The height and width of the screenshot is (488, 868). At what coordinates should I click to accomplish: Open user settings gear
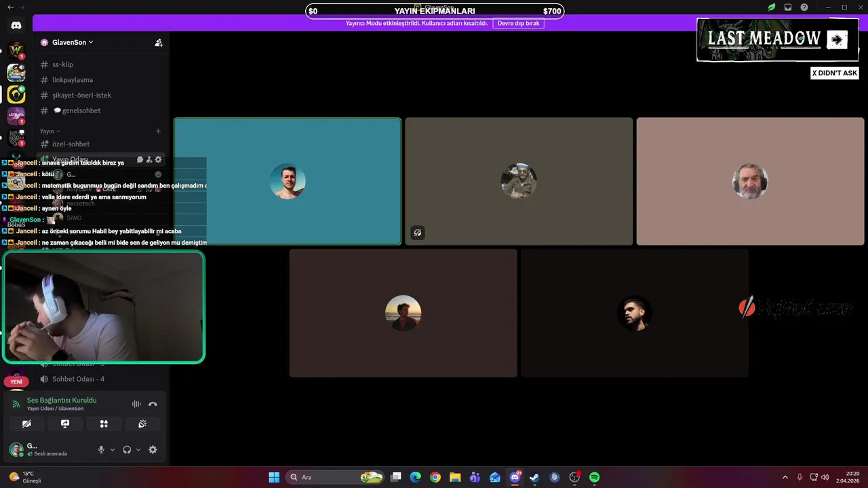point(153,449)
